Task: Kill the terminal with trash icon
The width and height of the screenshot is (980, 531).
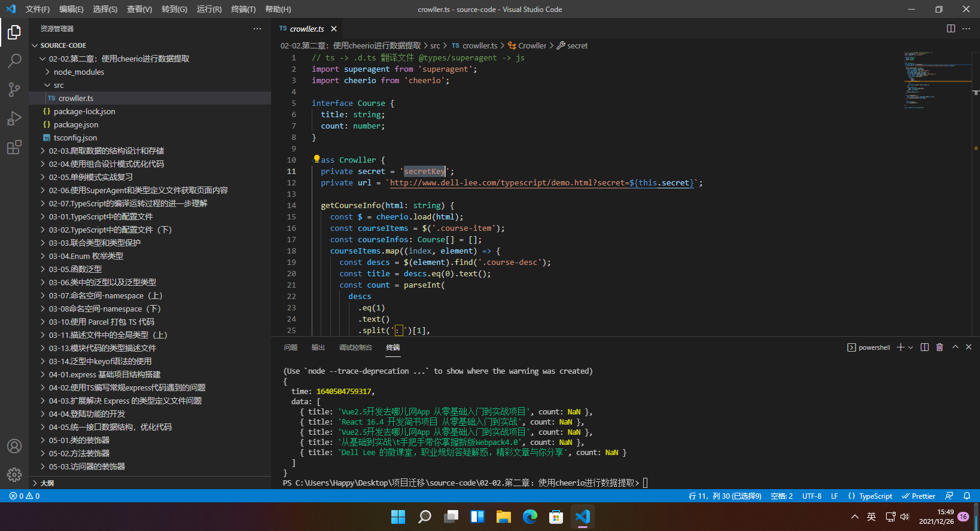Action: pos(939,347)
